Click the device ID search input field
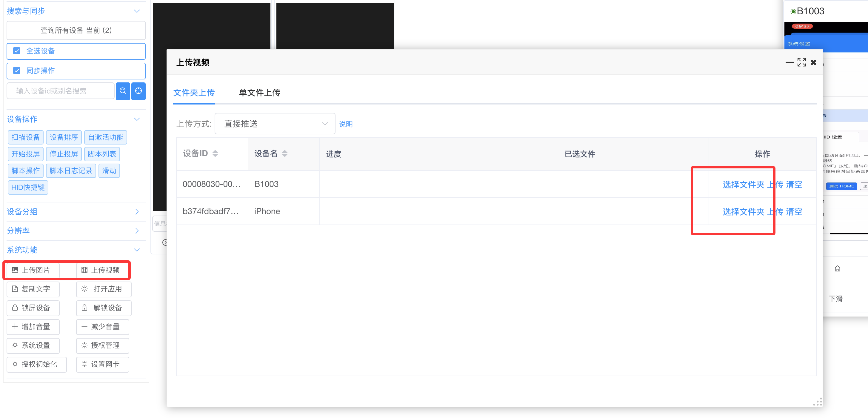Image resolution: width=868 pixels, height=418 pixels. click(61, 91)
